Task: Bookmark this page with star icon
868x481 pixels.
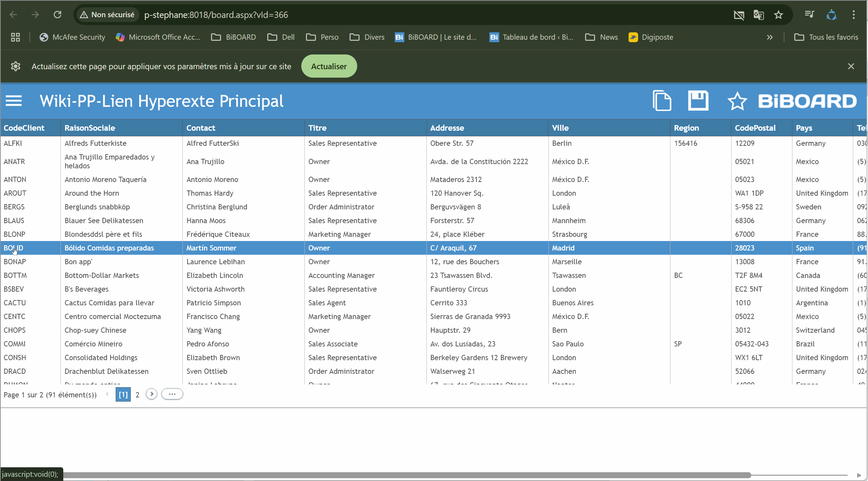Action: pos(778,15)
